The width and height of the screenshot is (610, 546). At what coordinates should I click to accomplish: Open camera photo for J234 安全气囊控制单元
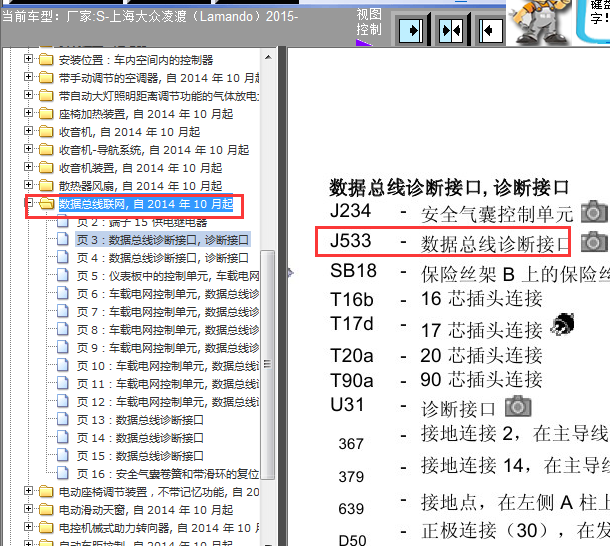594,212
